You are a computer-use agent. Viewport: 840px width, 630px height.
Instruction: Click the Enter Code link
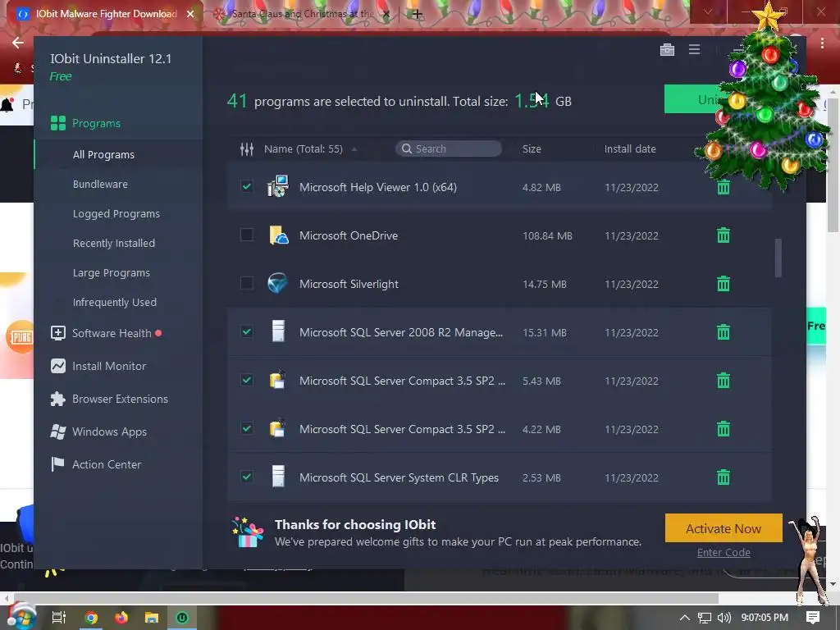coord(724,552)
